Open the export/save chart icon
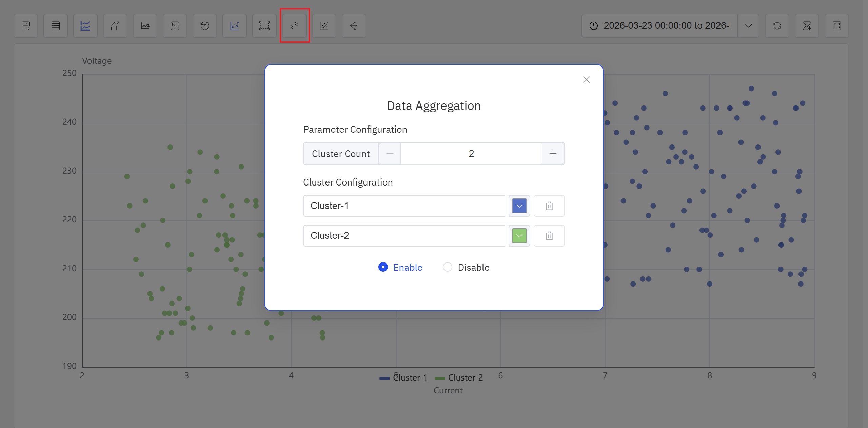Screen dimensions: 868x428 tap(26, 25)
